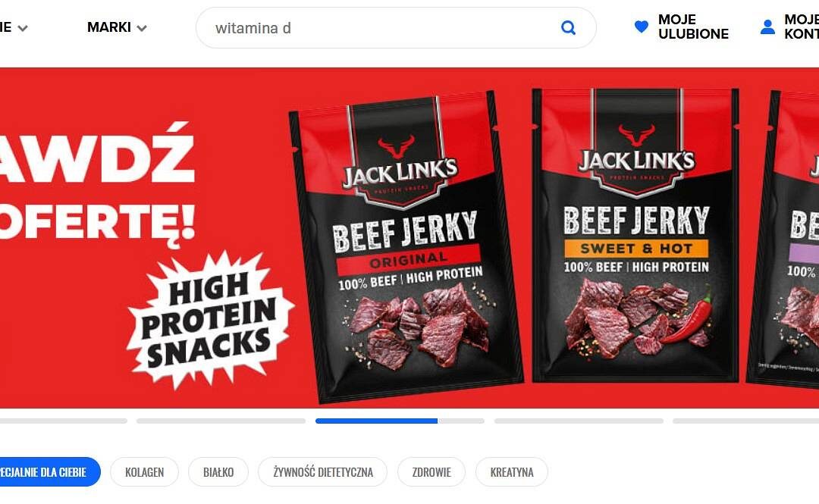The height and width of the screenshot is (504, 819).
Task: Jump to the second banner slide indicator
Action: point(221,421)
